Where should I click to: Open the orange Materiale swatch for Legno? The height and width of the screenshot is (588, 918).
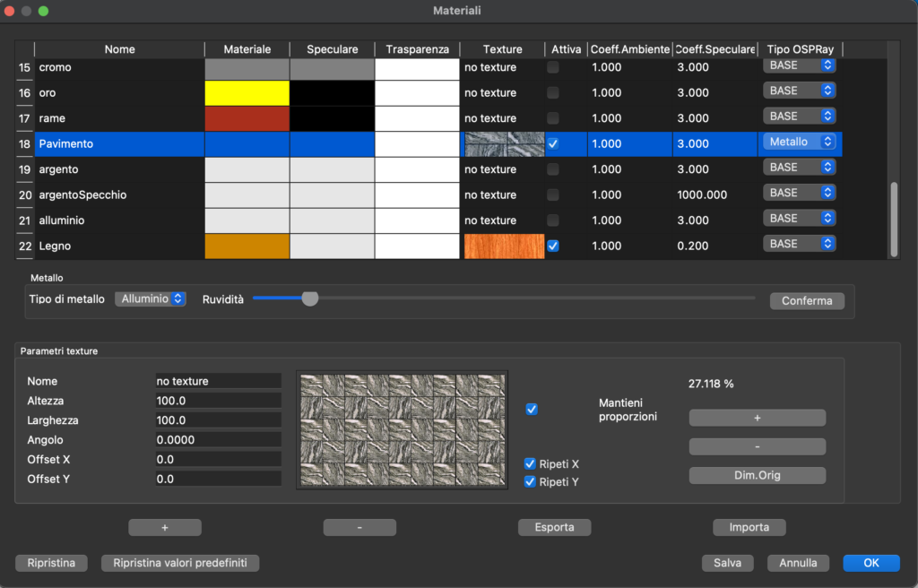click(x=247, y=246)
